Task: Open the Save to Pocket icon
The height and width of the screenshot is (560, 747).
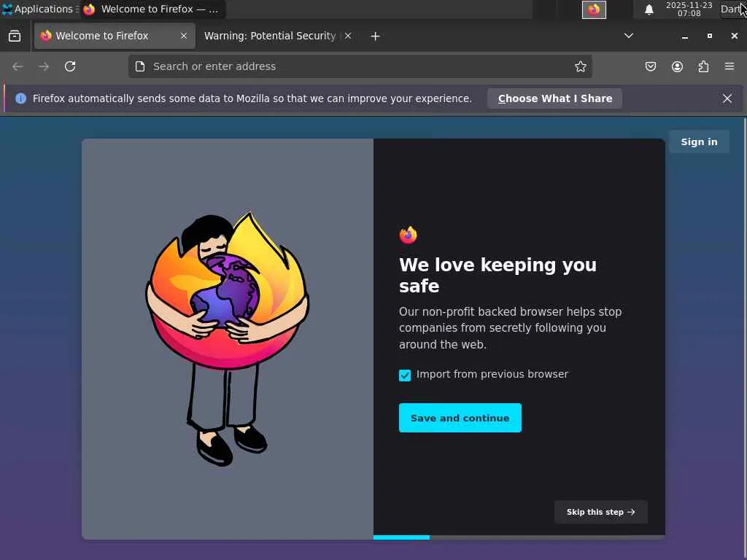Action: [651, 66]
